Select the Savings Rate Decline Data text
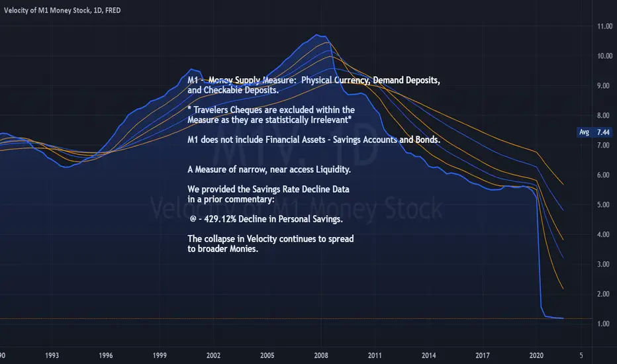The width and height of the screenshot is (617, 364). (268, 194)
